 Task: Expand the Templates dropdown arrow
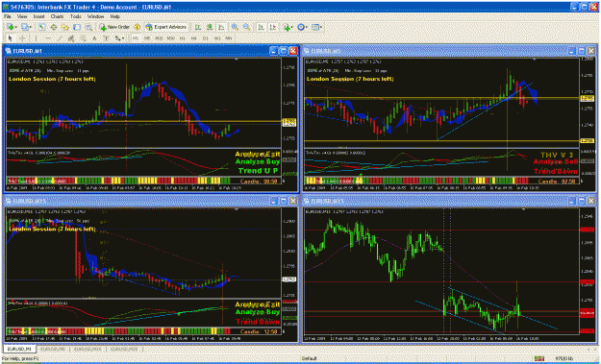[x=321, y=27]
